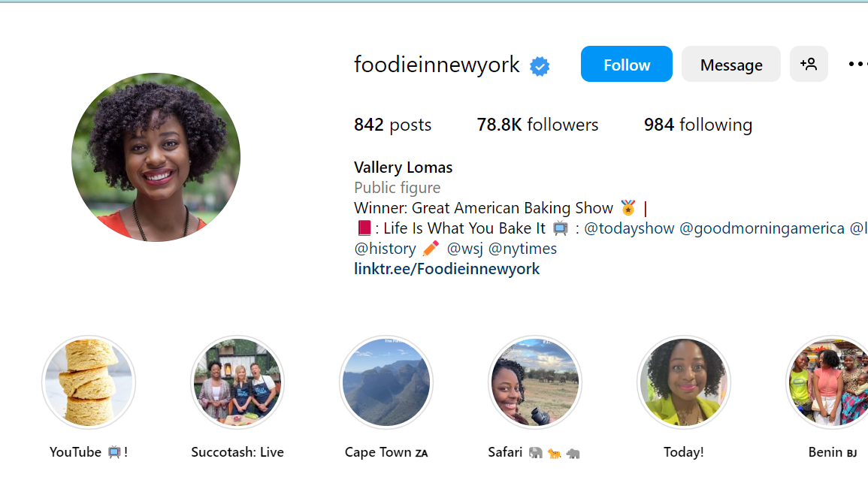Image resolution: width=868 pixels, height=492 pixels.
Task: Open the @goodmorningamerica mention
Action: point(761,228)
